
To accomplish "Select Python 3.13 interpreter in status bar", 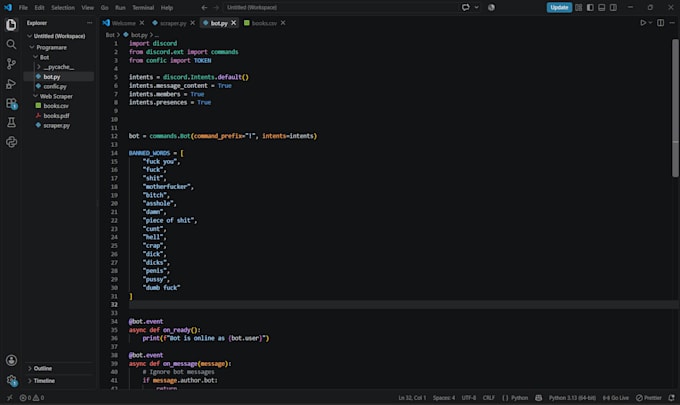I will [572, 398].
